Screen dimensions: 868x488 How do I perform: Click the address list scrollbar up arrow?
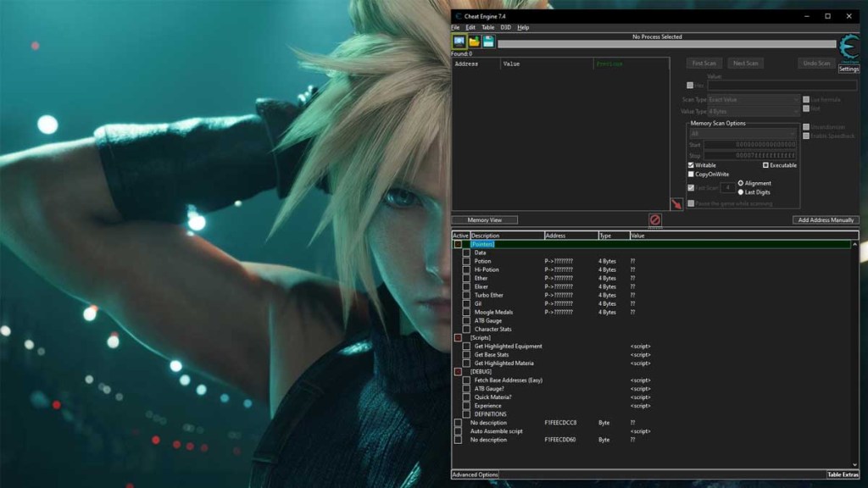coord(854,244)
